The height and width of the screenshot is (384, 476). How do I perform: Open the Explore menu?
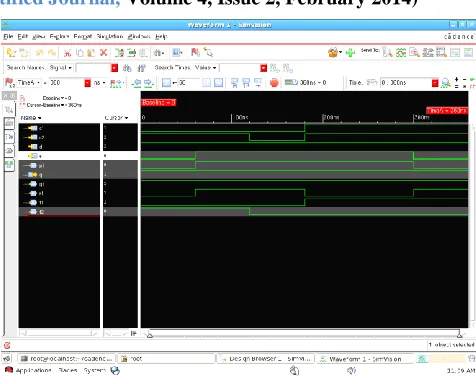tap(59, 36)
